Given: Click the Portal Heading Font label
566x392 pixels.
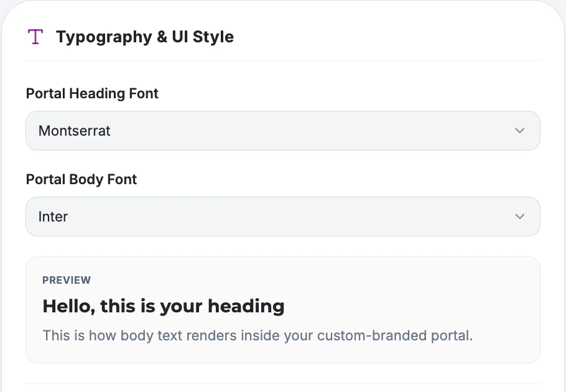Looking at the screenshot, I should tap(92, 93).
